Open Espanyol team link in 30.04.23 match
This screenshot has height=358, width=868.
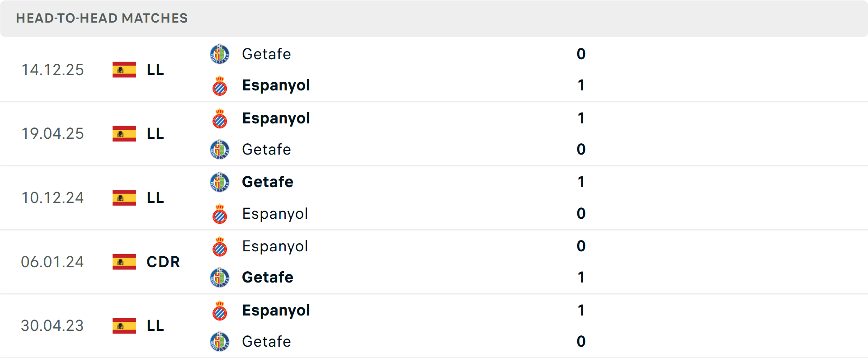276,311
